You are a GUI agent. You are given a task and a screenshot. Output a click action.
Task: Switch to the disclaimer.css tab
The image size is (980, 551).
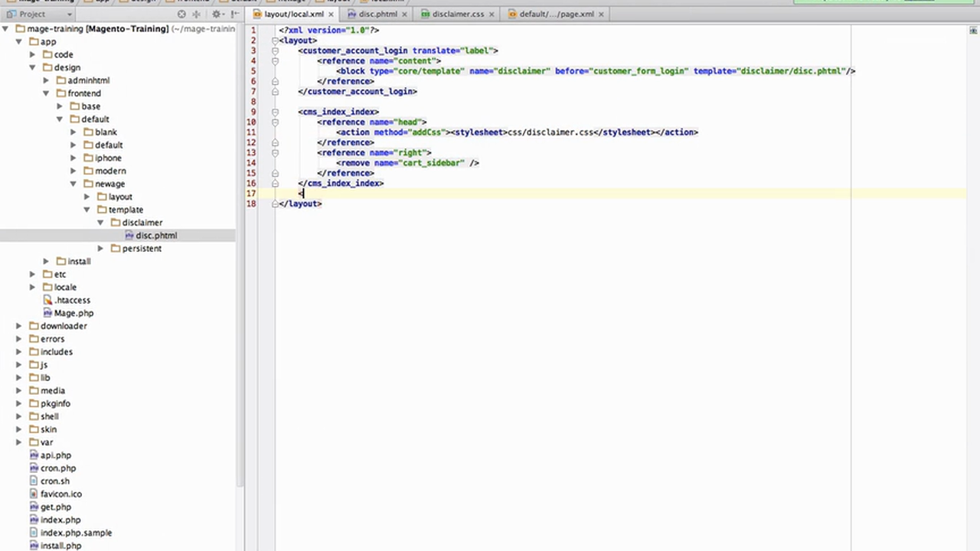(457, 14)
